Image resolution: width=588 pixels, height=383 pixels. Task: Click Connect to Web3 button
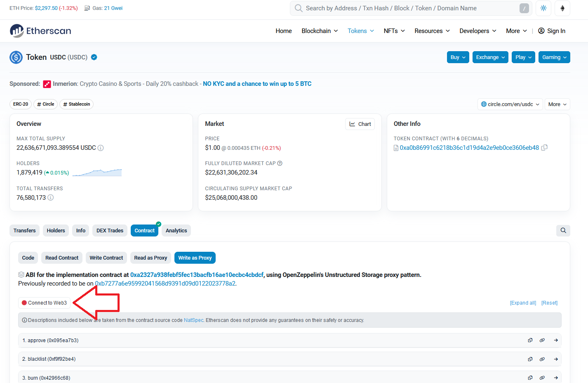(x=45, y=303)
